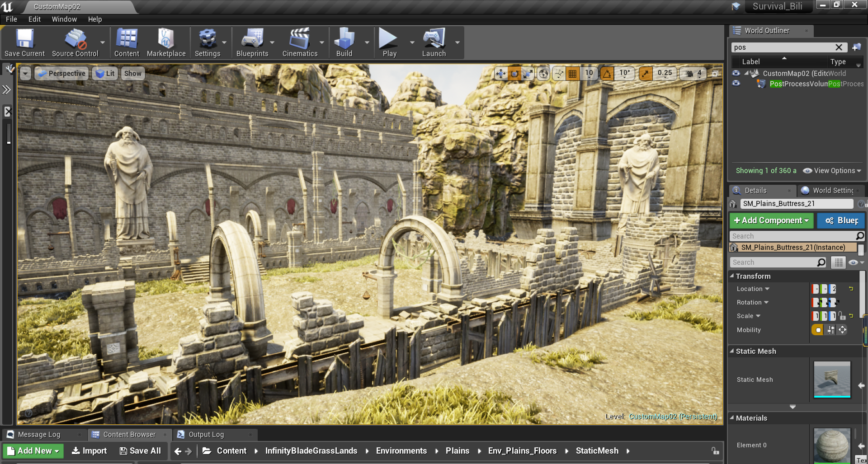Toggle scale snapping in viewport
The width and height of the screenshot is (868, 464).
click(x=646, y=73)
